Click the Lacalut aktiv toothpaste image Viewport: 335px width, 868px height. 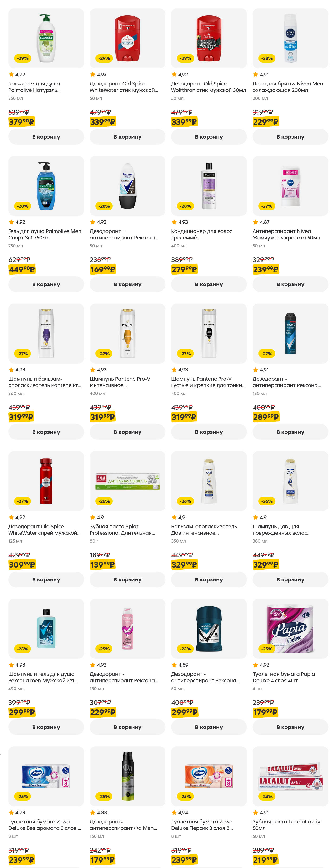point(290,776)
